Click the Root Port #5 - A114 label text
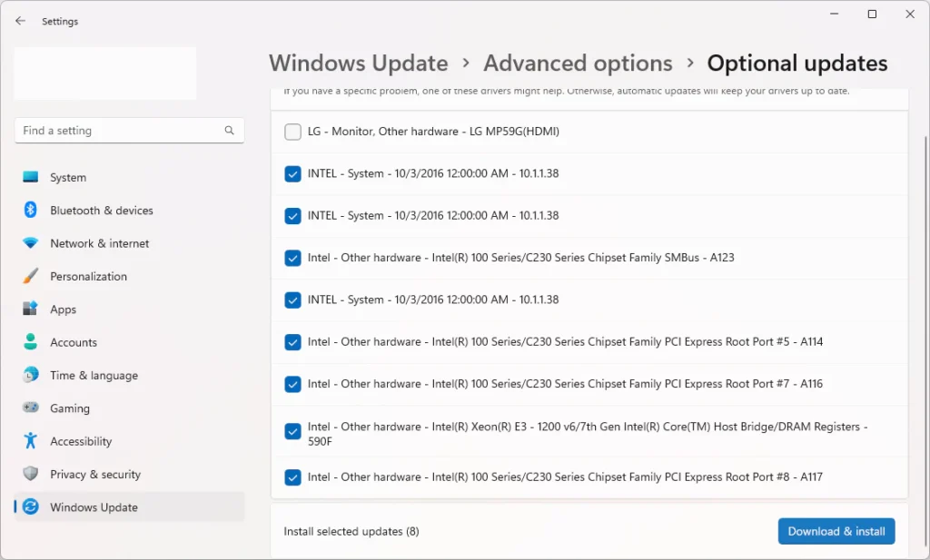 click(x=565, y=342)
